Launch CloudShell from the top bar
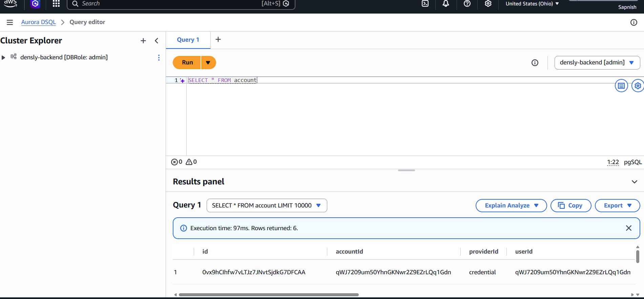The image size is (644, 299). click(x=425, y=4)
